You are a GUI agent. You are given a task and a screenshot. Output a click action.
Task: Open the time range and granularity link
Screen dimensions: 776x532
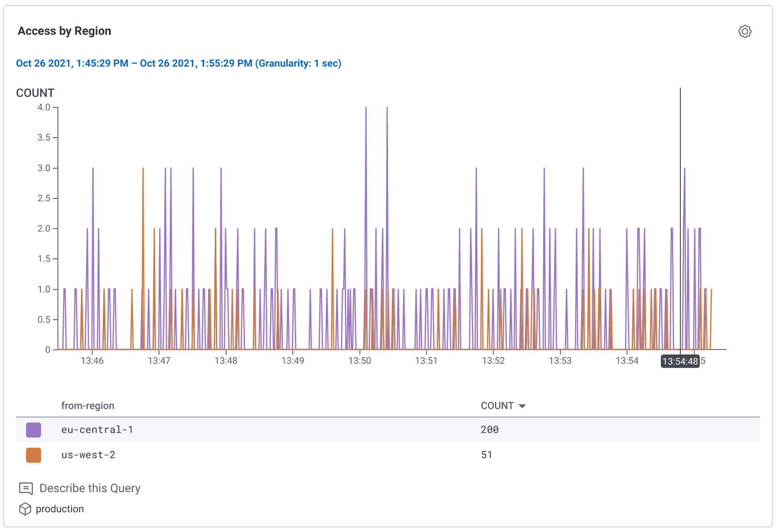click(x=178, y=64)
